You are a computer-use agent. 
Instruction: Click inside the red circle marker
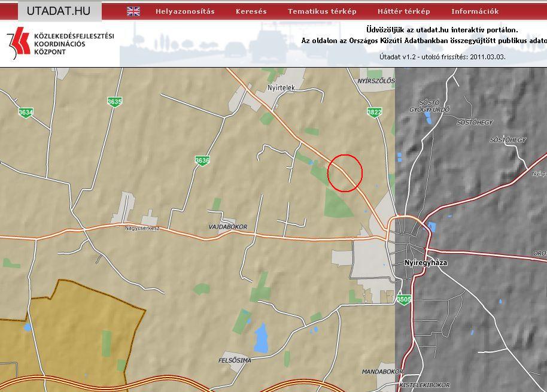click(x=345, y=173)
